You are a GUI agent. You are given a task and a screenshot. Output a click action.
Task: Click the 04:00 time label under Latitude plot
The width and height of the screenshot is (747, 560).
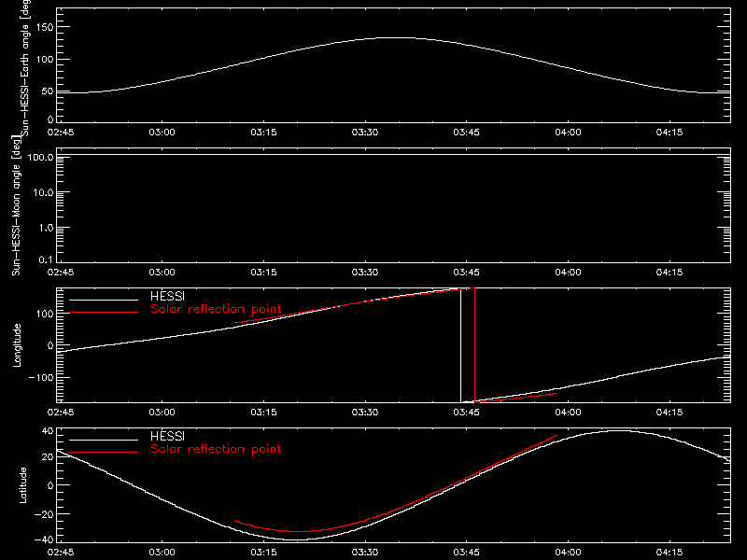[568, 553]
